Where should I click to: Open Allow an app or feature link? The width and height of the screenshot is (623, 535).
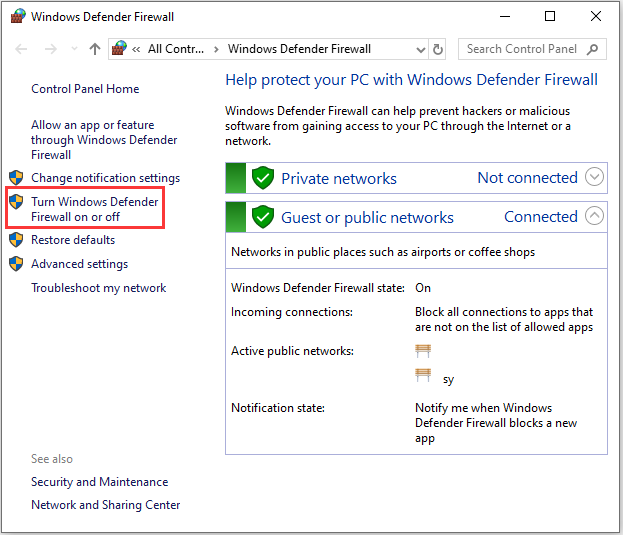pyautogui.click(x=104, y=140)
